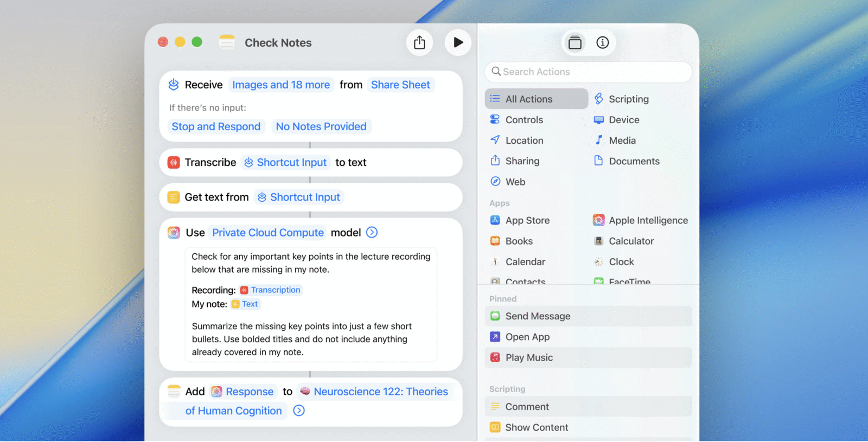Change the Private Cloud Compute model
This screenshot has width=868, height=442.
[x=267, y=233]
